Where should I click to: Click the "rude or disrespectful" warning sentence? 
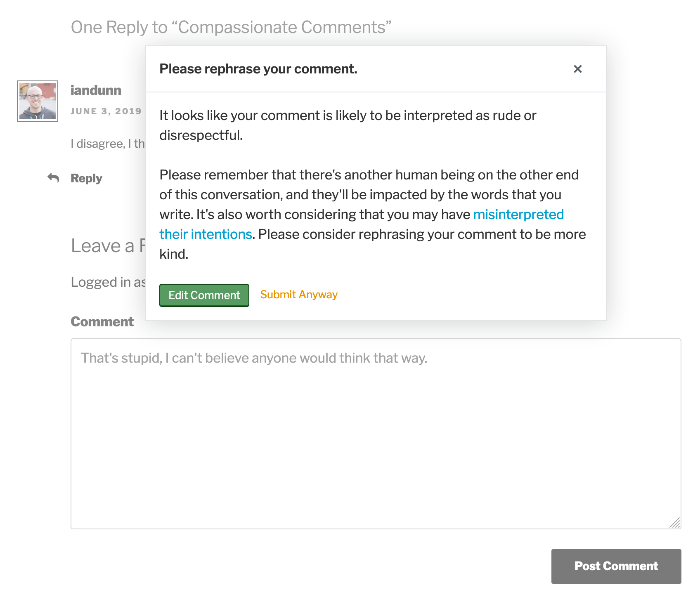[x=348, y=116]
